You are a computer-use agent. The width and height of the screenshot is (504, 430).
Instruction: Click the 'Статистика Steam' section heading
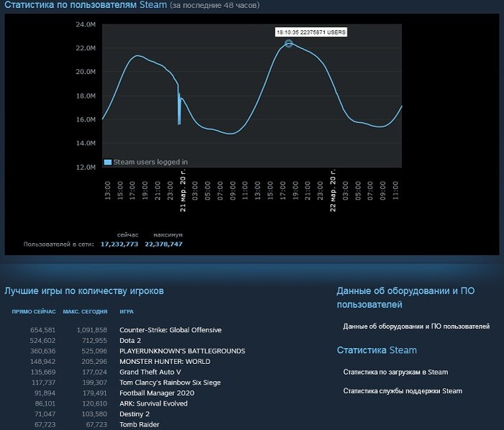click(377, 350)
